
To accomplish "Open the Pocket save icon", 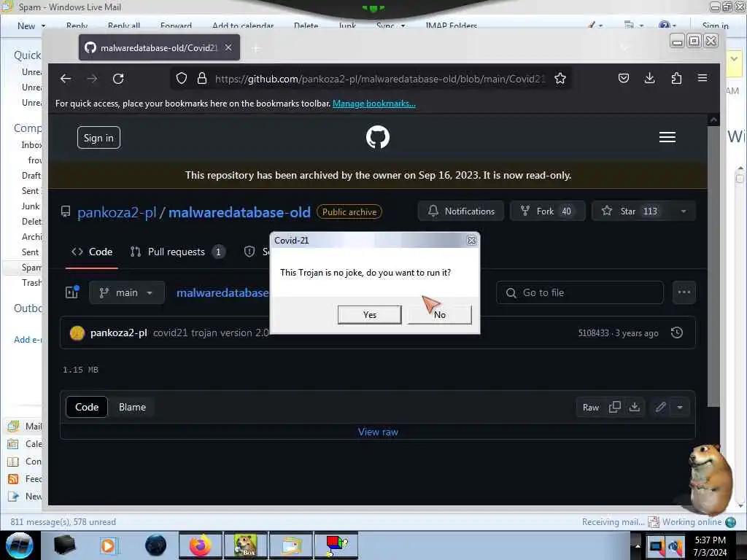I will (x=624, y=78).
